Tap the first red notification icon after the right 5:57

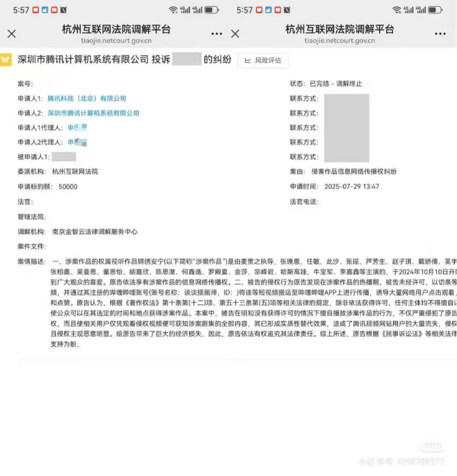click(x=260, y=10)
